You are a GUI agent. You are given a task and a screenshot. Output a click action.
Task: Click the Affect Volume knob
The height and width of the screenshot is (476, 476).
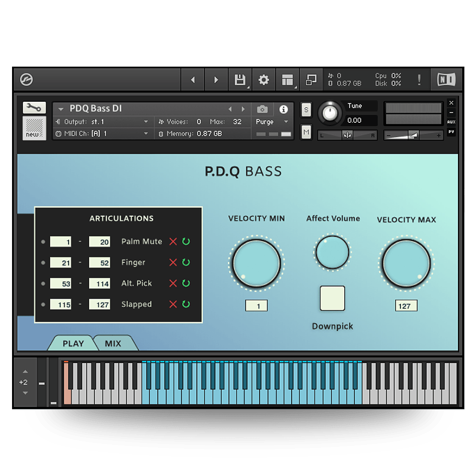[332, 252]
